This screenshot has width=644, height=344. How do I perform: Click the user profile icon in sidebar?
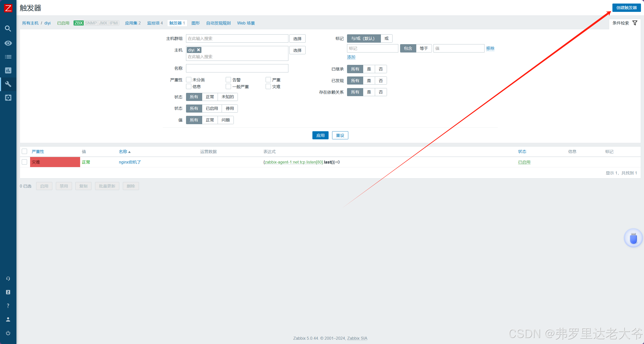(8, 319)
